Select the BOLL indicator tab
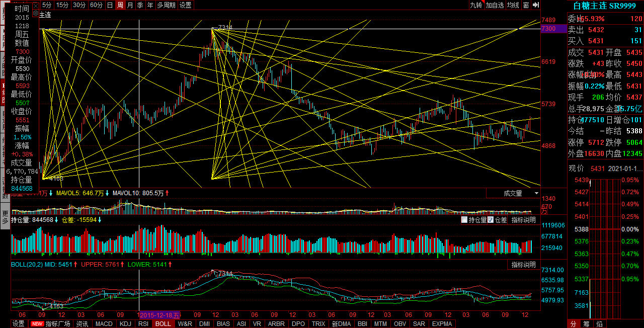The height and width of the screenshot is (328, 644). (x=163, y=324)
